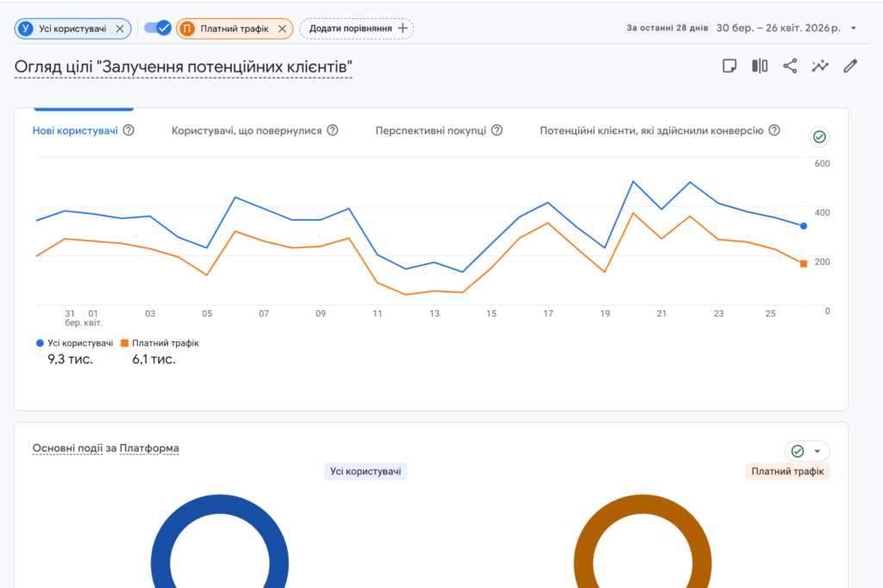
Task: Click help icon next to Нові користувачі
Action: pyautogui.click(x=128, y=131)
